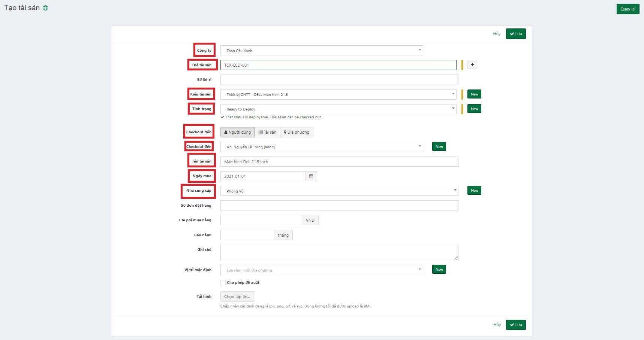Click the Quay lại back button

tap(628, 9)
